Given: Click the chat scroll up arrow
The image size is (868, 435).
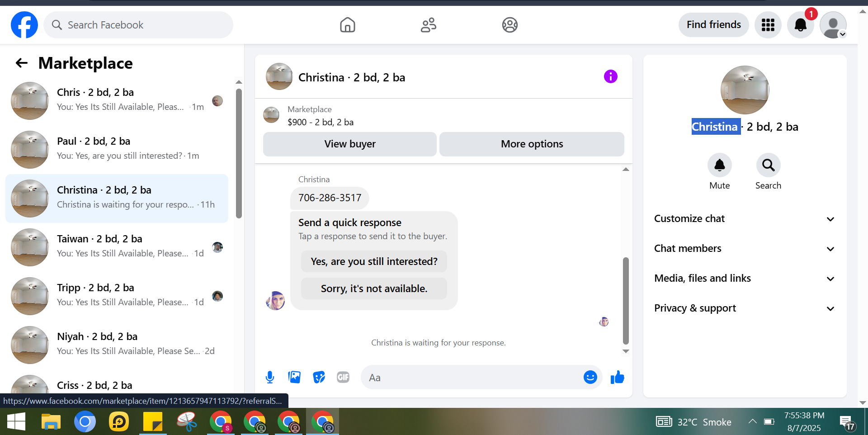Looking at the screenshot, I should tap(626, 170).
